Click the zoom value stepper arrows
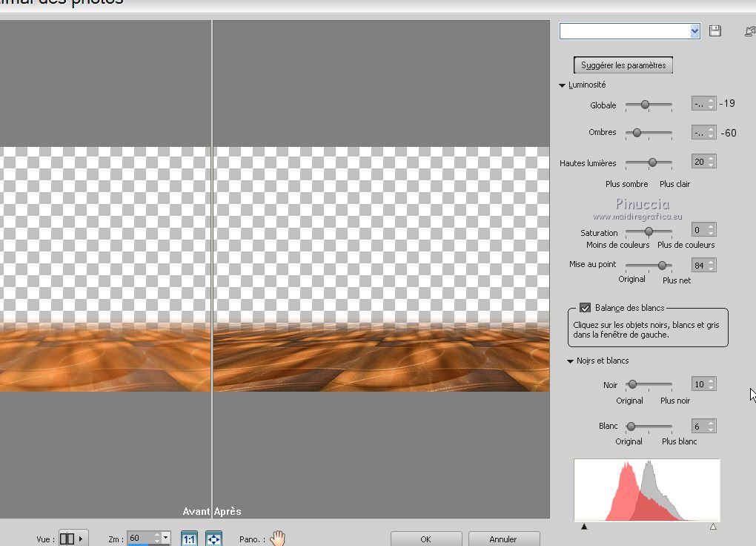This screenshot has height=546, width=756. pos(157,539)
